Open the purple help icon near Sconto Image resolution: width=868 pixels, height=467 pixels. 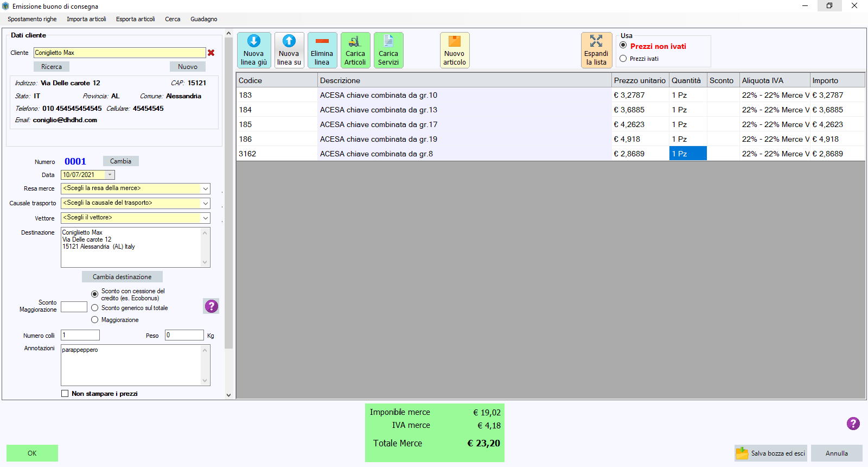coord(211,306)
